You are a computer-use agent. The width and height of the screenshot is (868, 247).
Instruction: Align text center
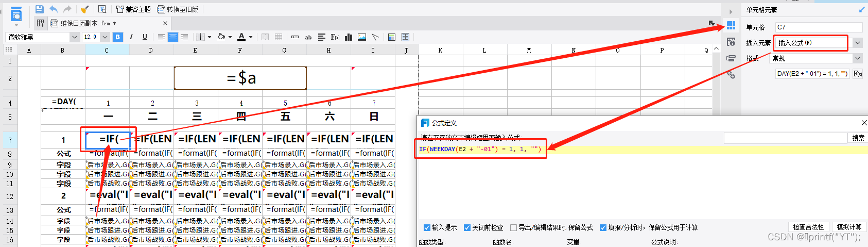[x=172, y=37]
